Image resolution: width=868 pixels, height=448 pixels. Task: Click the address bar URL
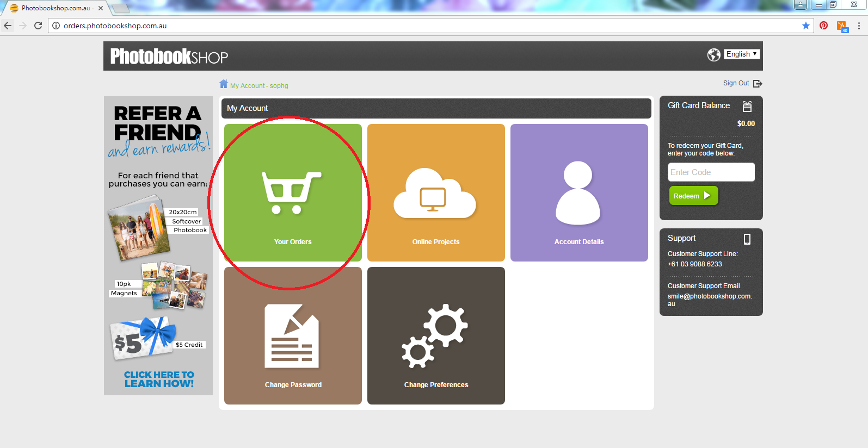(115, 26)
